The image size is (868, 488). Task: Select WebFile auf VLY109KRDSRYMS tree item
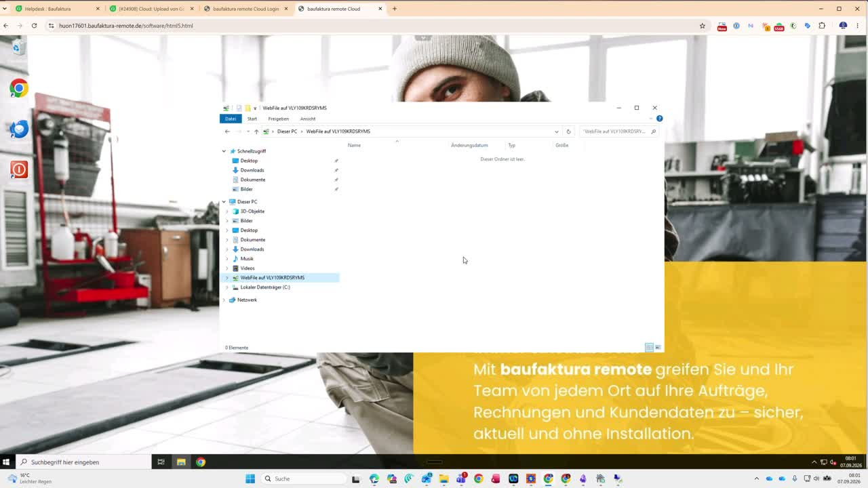click(272, 278)
